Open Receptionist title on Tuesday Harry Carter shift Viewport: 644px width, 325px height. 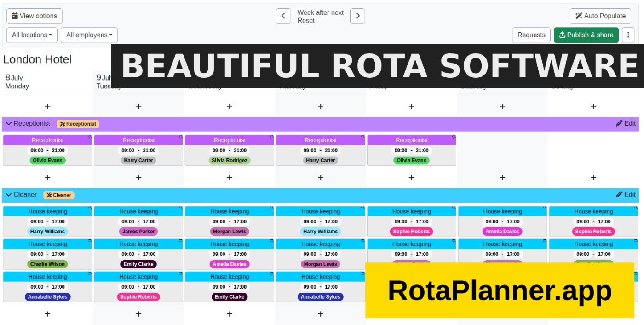click(x=138, y=140)
